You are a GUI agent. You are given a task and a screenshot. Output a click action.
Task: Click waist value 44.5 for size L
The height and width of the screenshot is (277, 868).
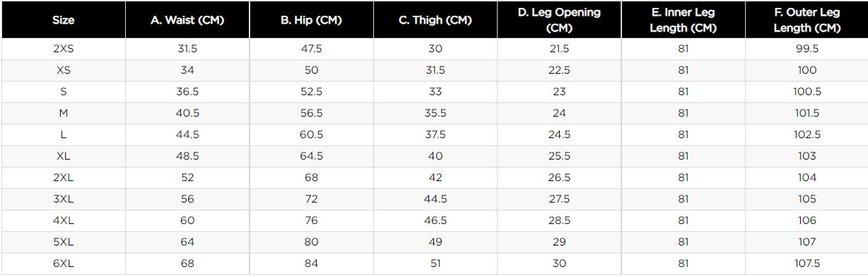coord(187,135)
